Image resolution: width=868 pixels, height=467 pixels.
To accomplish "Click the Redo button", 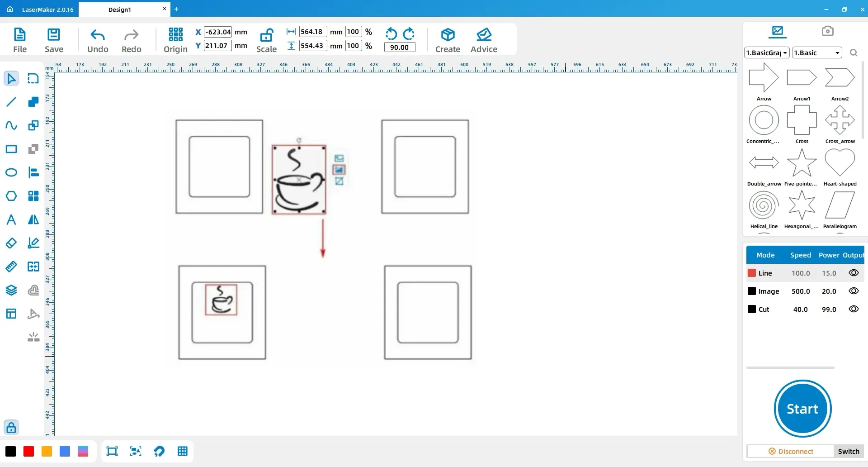I will (132, 41).
